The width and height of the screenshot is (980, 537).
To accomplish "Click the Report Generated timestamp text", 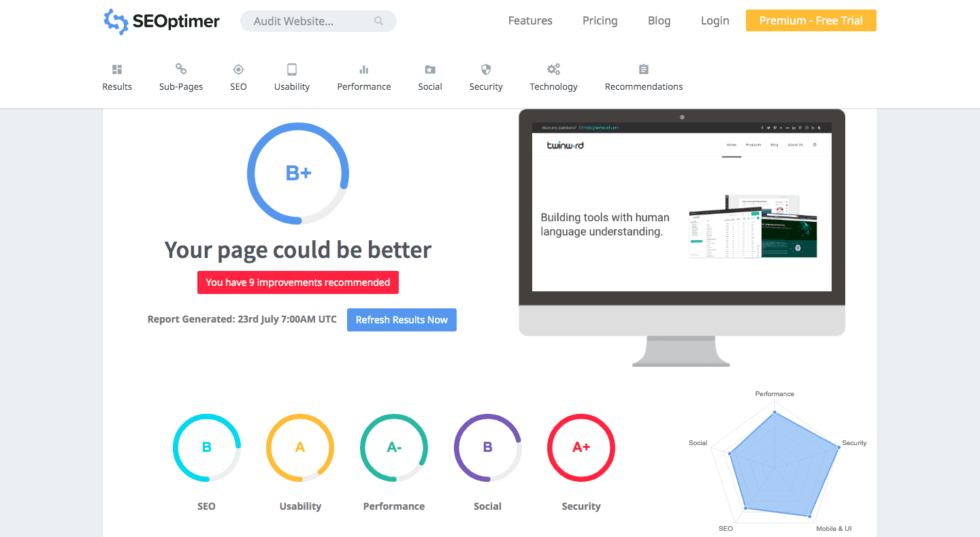I will click(242, 319).
